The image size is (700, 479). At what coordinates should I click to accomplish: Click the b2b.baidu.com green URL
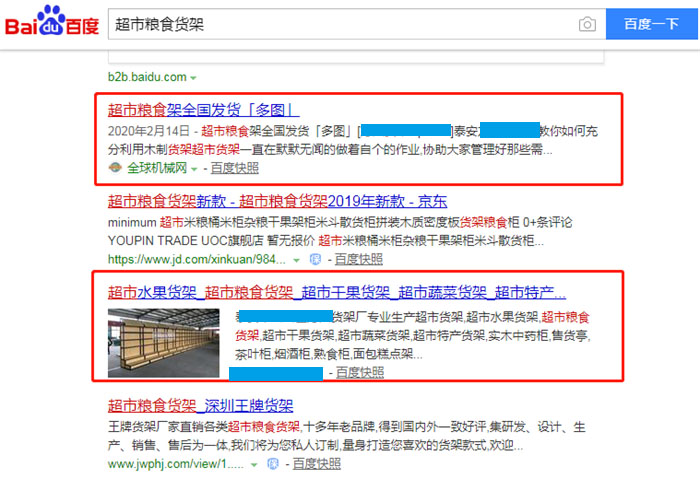(147, 77)
